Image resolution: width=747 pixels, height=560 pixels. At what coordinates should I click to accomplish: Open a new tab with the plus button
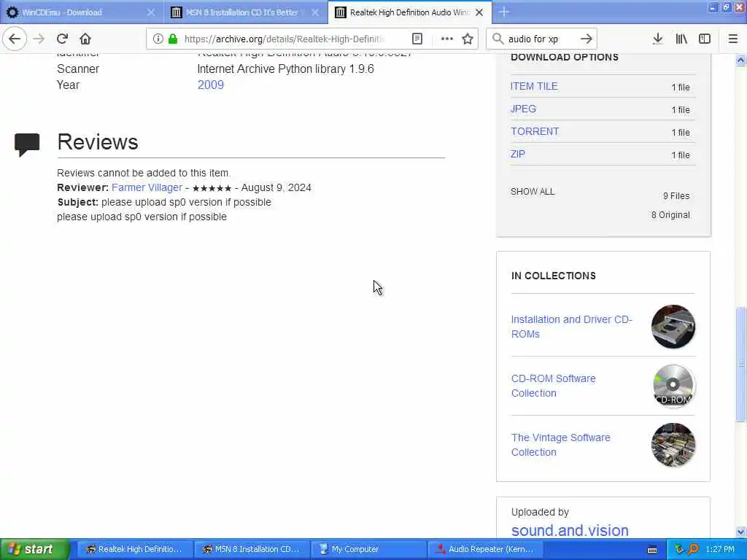click(504, 12)
